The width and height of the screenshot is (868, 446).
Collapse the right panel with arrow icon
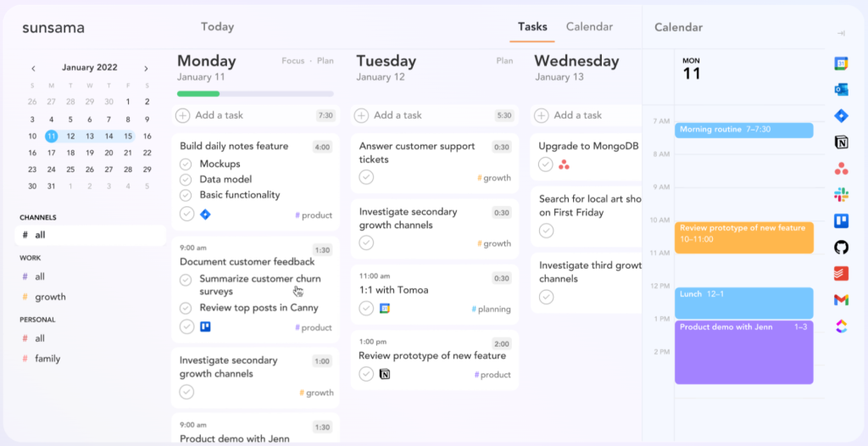point(841,33)
